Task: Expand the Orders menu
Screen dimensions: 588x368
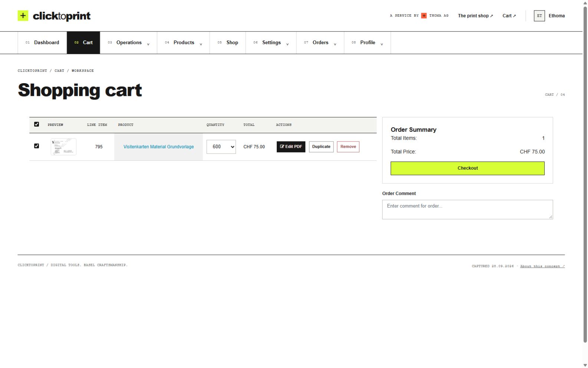Action: pyautogui.click(x=320, y=43)
